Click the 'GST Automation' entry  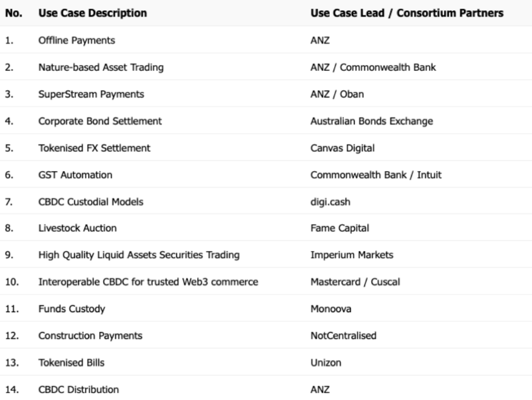75,175
